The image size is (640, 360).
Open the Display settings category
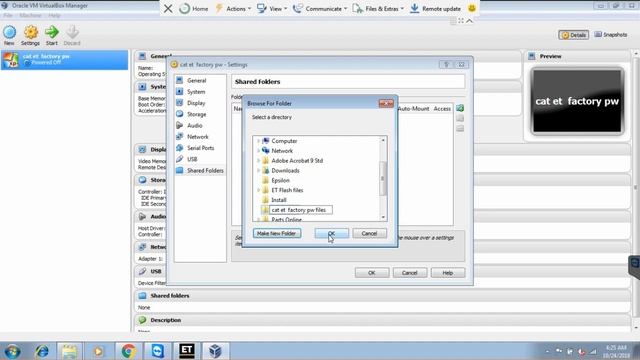click(196, 103)
